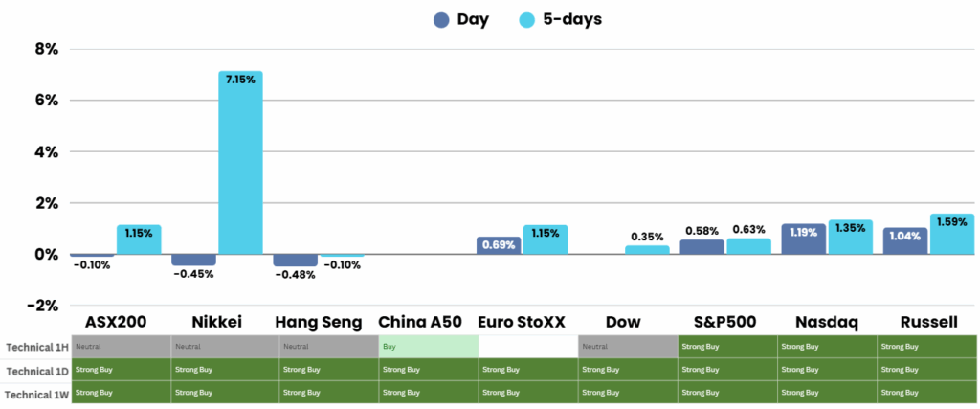This screenshot has width=980, height=409.
Task: Select the Dow 0.35% 5-days bar
Action: (x=647, y=250)
